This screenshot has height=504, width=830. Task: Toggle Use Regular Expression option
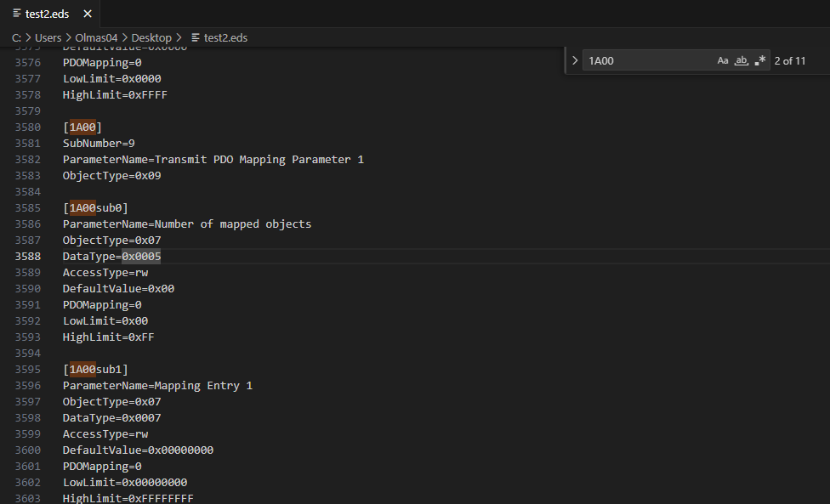coord(760,60)
